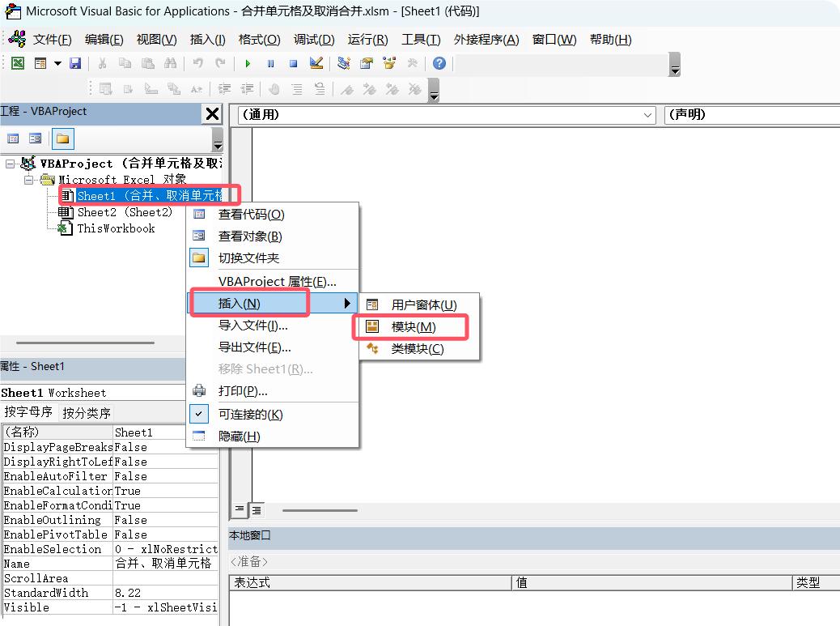Click the Find binoculars icon
The image size is (840, 626).
[171, 63]
